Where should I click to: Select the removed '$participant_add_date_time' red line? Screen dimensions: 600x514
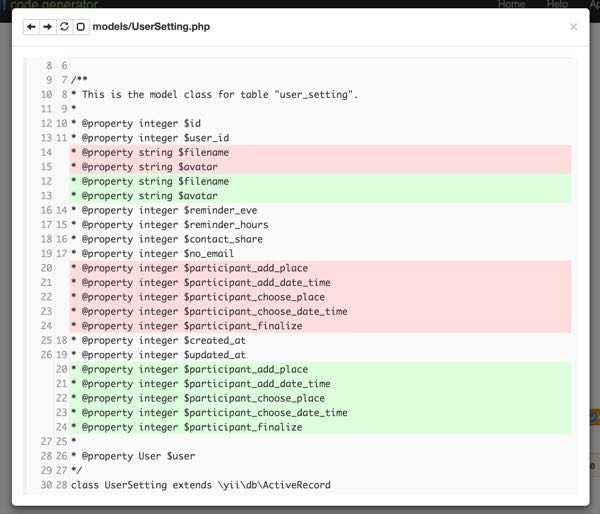point(321,283)
